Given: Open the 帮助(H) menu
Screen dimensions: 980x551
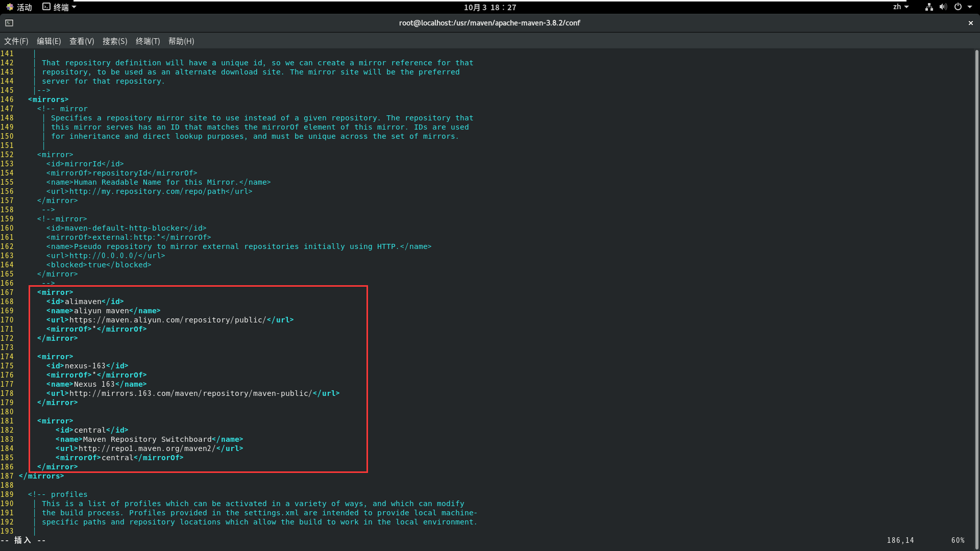Looking at the screenshot, I should (x=181, y=41).
